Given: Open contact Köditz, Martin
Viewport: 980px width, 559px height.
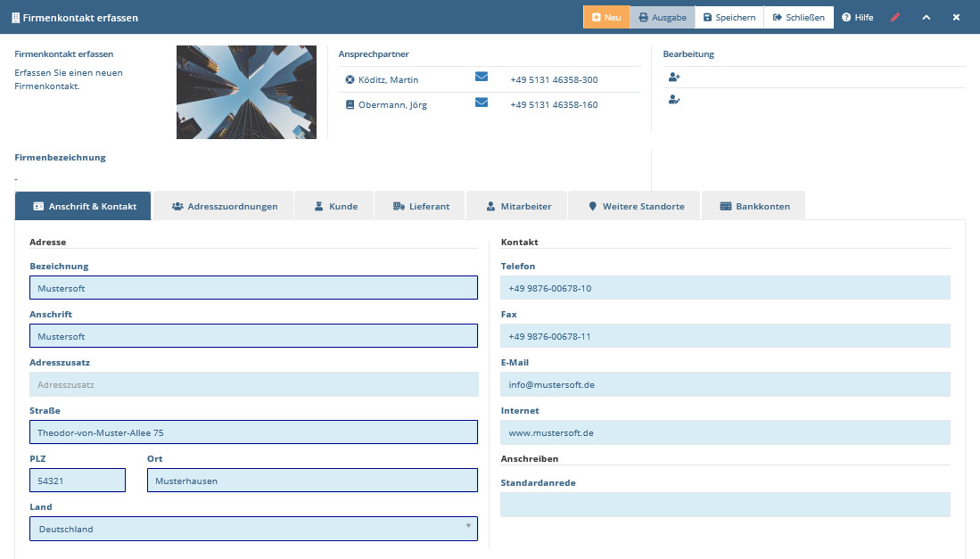Looking at the screenshot, I should click(388, 79).
